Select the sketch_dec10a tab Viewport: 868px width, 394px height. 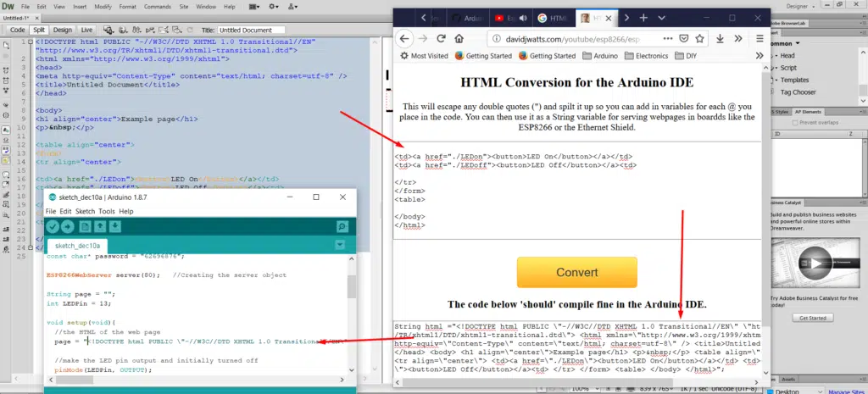point(77,245)
